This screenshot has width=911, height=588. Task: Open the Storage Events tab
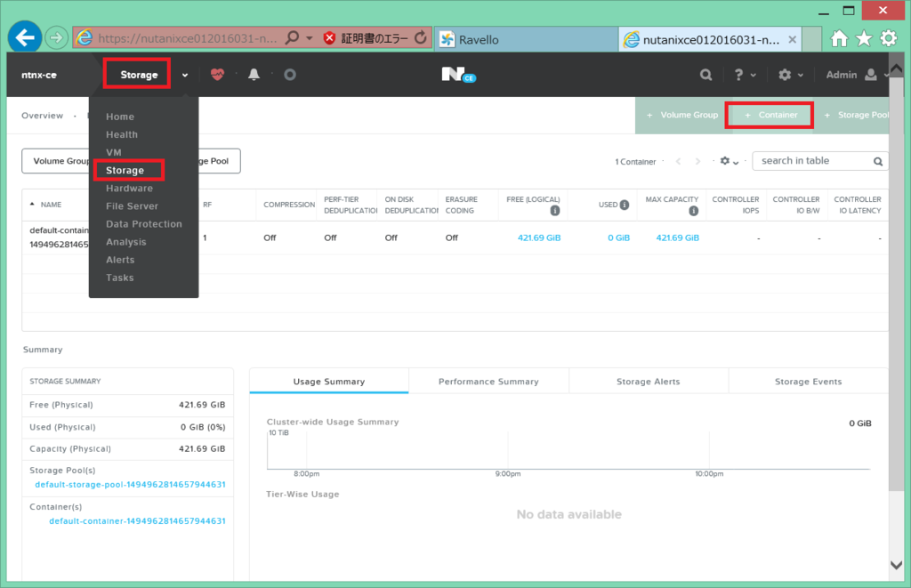tap(808, 382)
